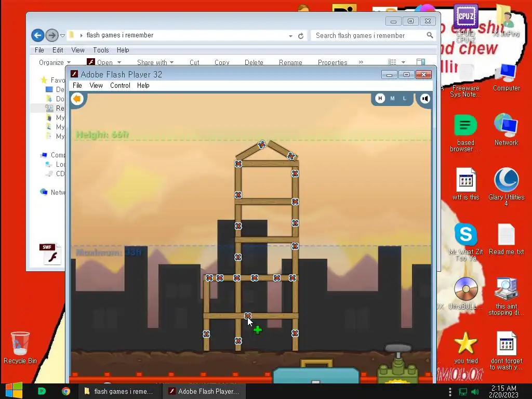
Task: Open the Glary Utilities 4 desktop icon
Action: pos(506,187)
